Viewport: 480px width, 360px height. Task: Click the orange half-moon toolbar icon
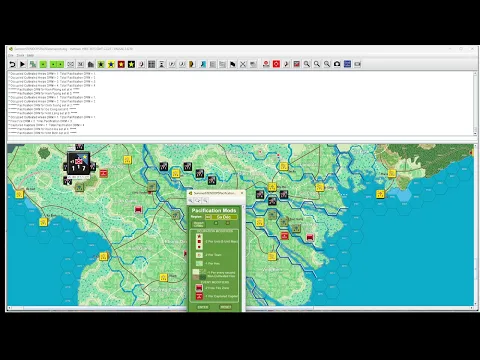click(x=192, y=64)
